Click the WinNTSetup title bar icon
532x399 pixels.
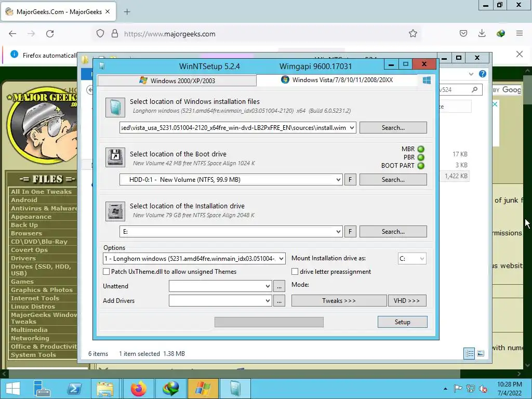[101, 66]
